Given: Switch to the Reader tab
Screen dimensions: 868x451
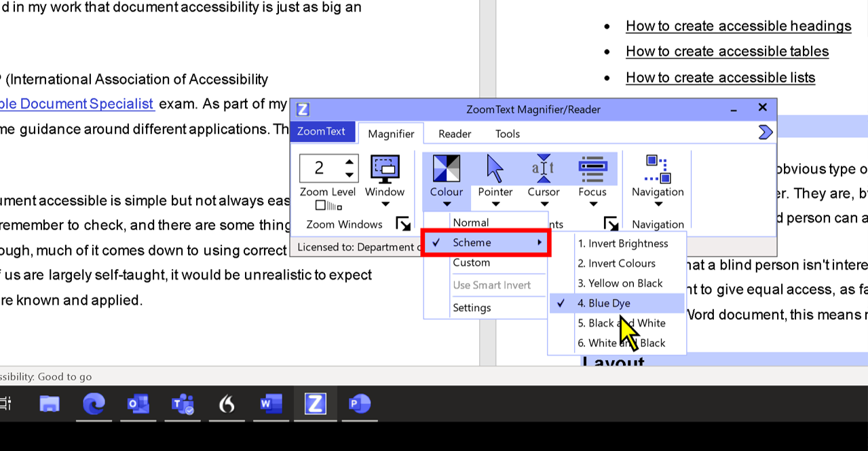Looking at the screenshot, I should (455, 134).
